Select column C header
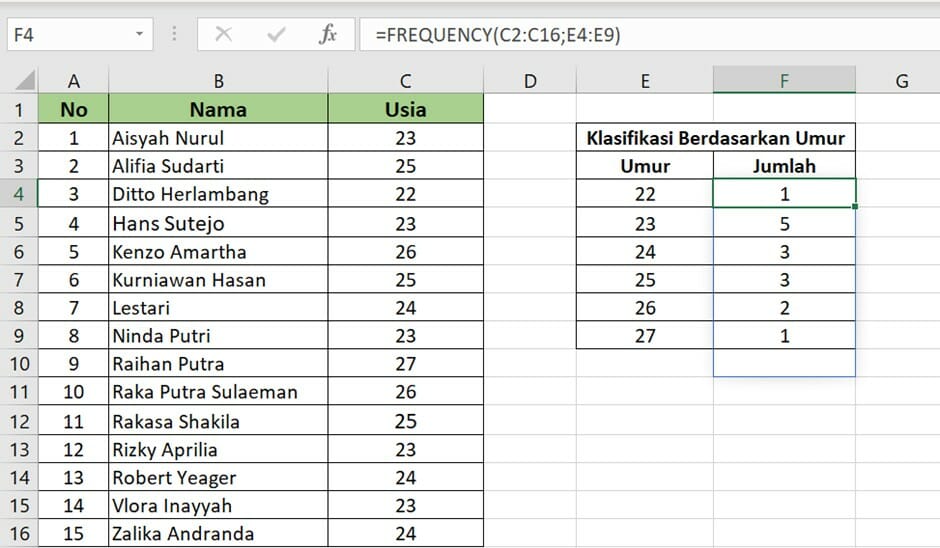 (x=406, y=80)
